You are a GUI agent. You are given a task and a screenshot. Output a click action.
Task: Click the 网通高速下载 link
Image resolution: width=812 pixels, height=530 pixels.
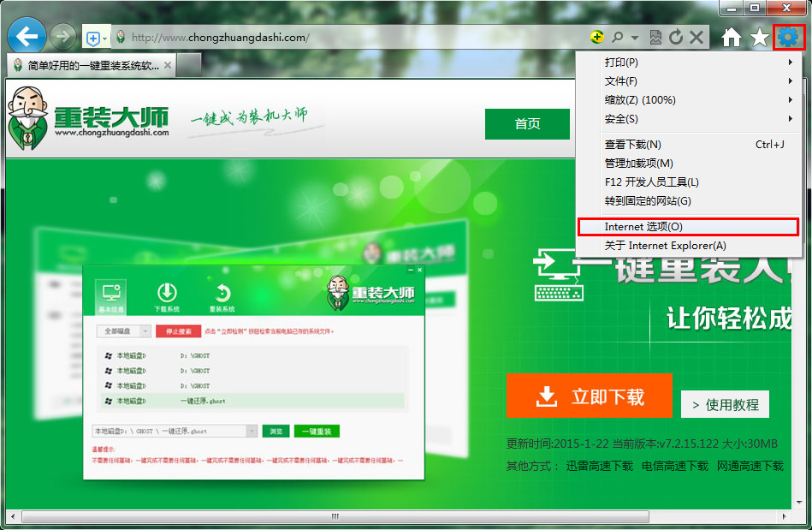(750, 466)
